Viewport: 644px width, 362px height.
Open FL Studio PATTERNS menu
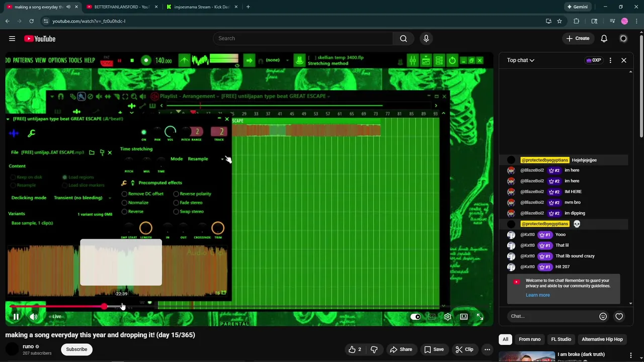coord(23,60)
